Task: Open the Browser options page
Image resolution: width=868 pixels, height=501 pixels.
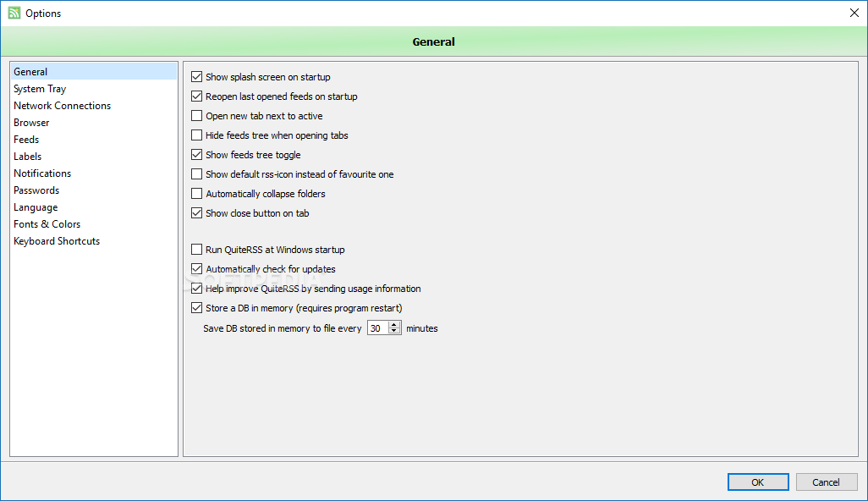Action: [94, 123]
